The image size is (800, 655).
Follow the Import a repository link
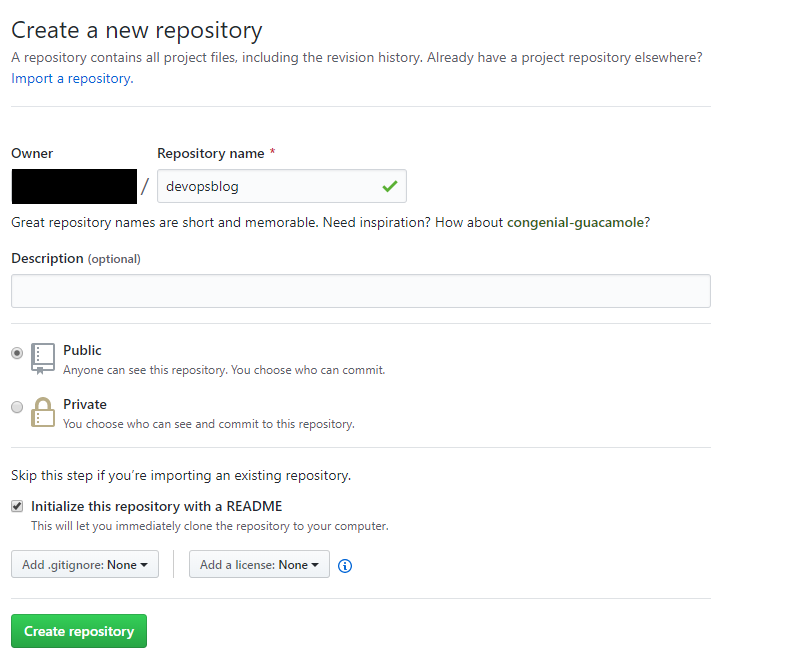coord(71,78)
